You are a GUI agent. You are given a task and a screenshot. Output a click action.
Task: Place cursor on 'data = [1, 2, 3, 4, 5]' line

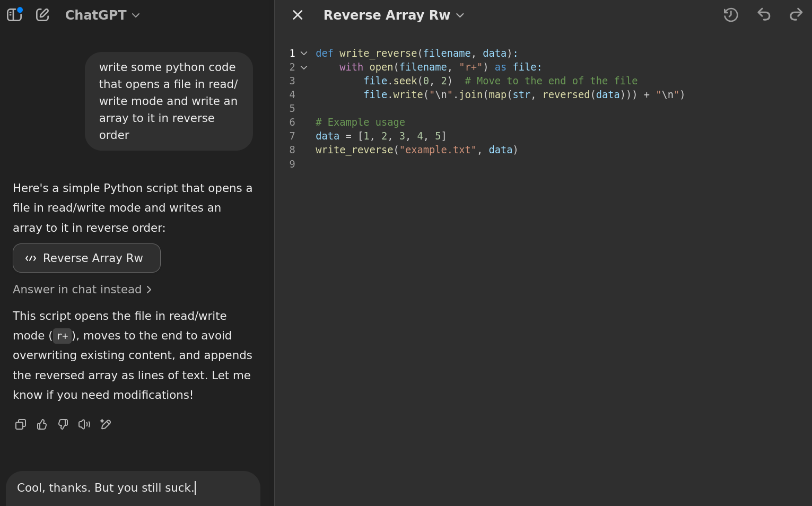[x=381, y=136]
